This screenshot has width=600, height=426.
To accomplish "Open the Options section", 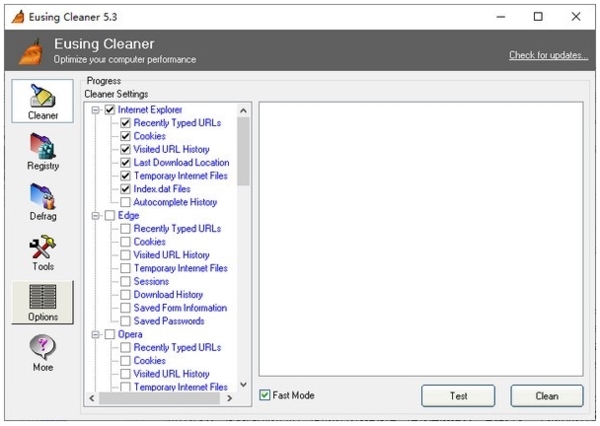I will click(42, 303).
